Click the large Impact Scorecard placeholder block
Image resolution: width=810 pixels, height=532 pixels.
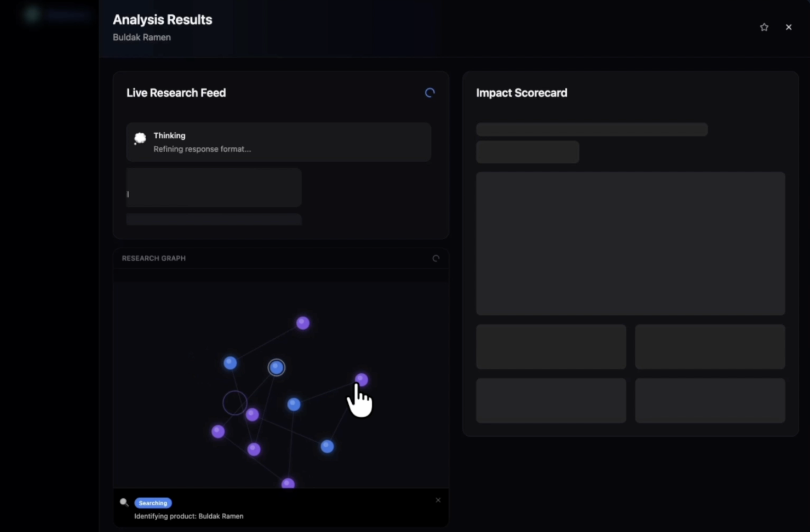630,244
